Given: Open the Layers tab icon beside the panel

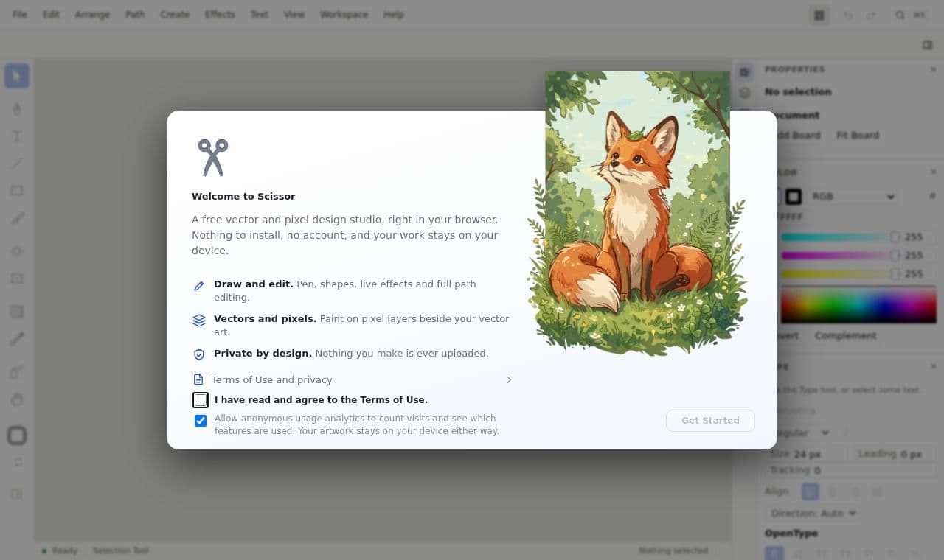Looking at the screenshot, I should click(x=745, y=93).
